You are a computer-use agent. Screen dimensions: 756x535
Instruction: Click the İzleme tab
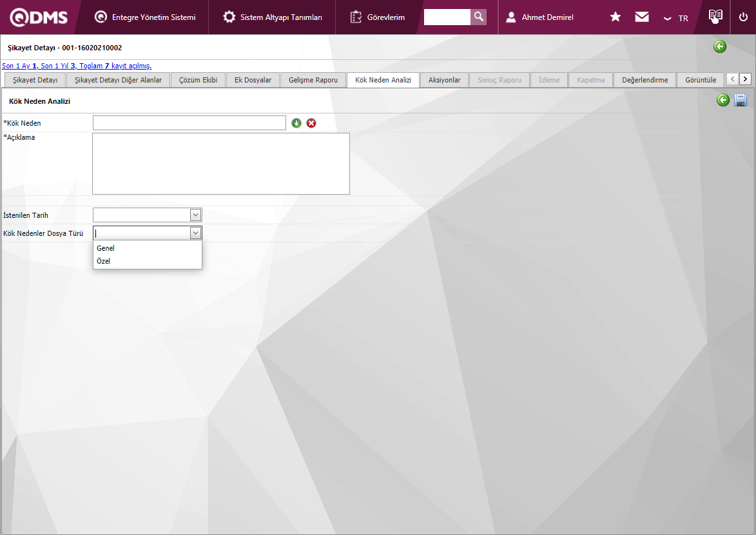pyautogui.click(x=549, y=80)
